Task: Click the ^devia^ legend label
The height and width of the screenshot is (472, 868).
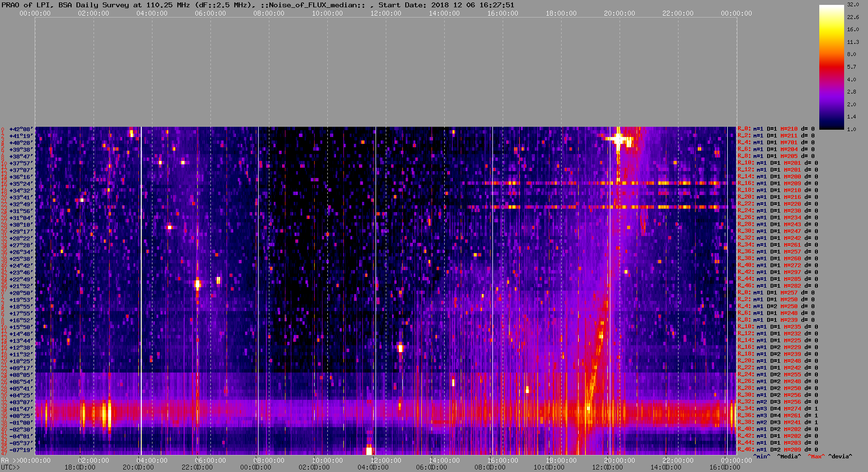Action: (x=840, y=457)
